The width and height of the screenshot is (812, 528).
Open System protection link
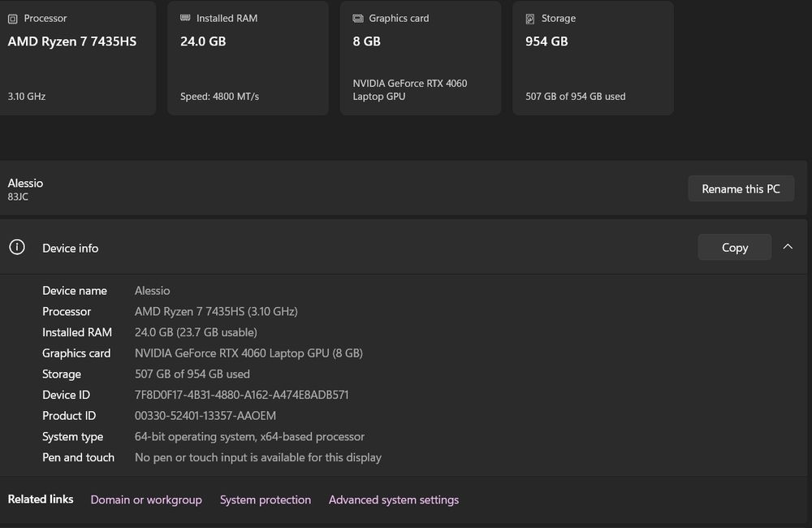266,500
